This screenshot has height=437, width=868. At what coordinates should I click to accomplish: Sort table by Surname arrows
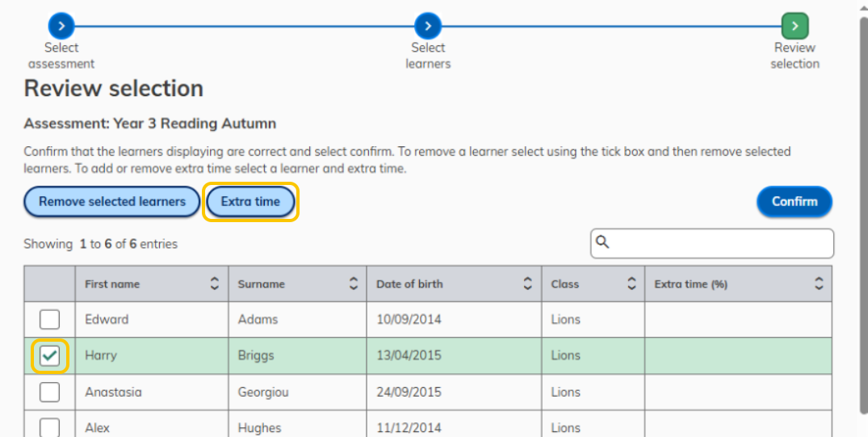[x=353, y=284]
